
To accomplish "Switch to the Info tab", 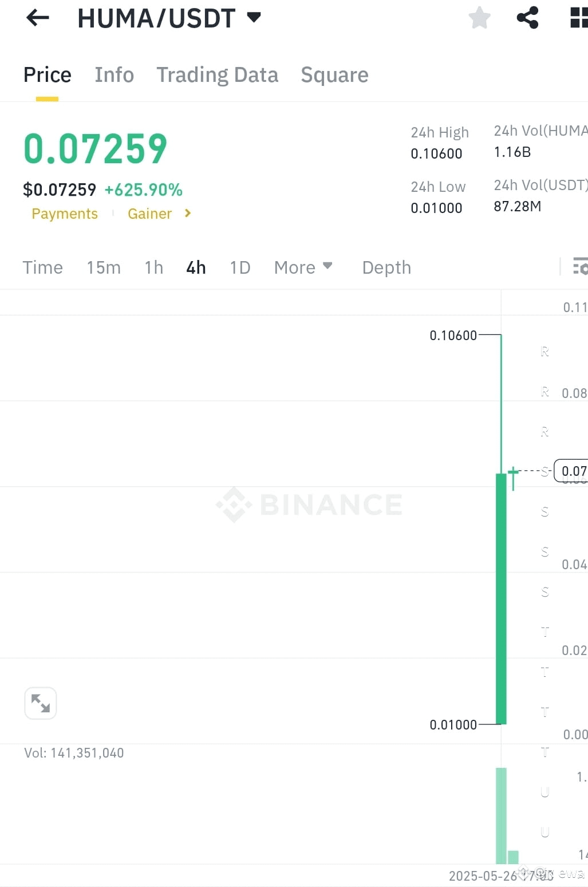I will click(x=114, y=75).
